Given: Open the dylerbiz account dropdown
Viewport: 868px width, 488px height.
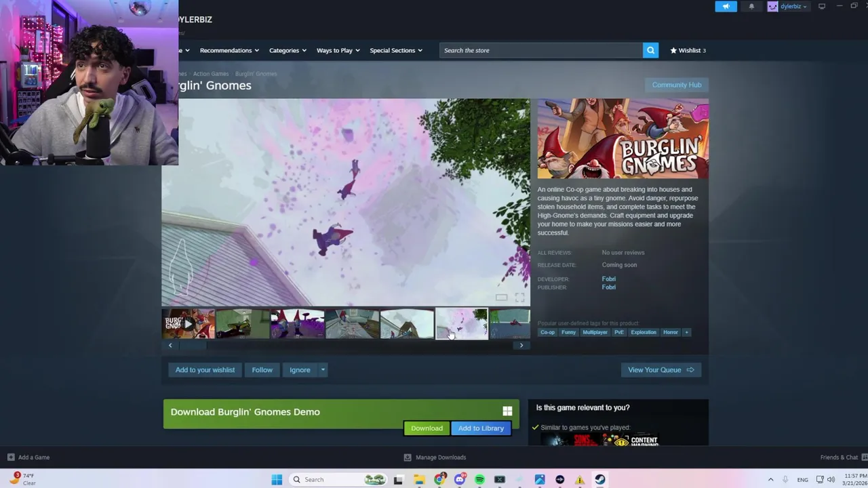Looking at the screenshot, I should (x=793, y=6).
